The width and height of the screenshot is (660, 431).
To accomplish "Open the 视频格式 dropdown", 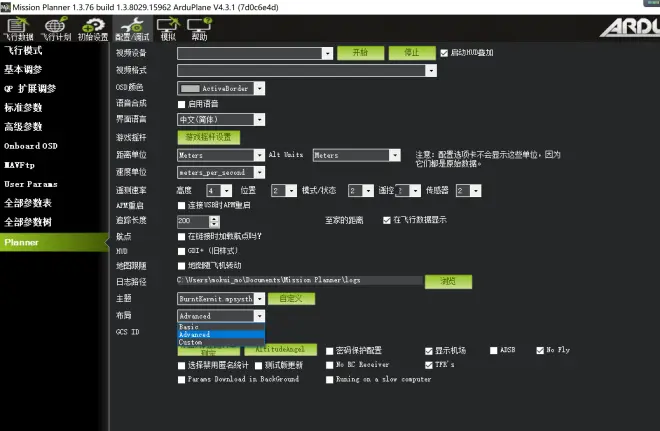I will [x=307, y=70].
